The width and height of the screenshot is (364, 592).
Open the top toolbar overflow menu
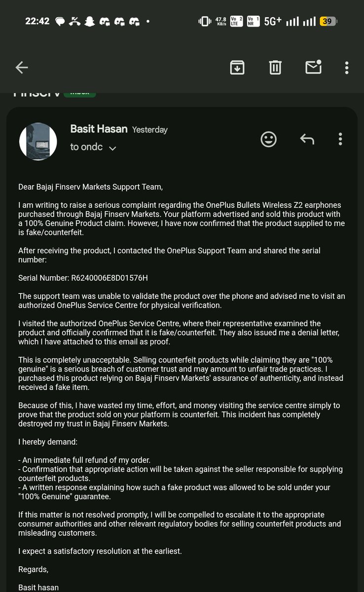pos(347,68)
